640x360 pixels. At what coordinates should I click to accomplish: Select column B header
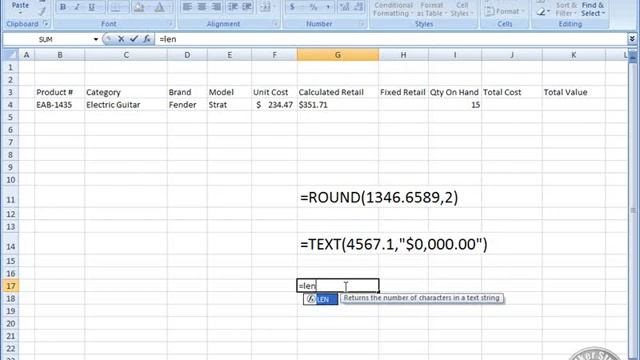tap(60, 55)
